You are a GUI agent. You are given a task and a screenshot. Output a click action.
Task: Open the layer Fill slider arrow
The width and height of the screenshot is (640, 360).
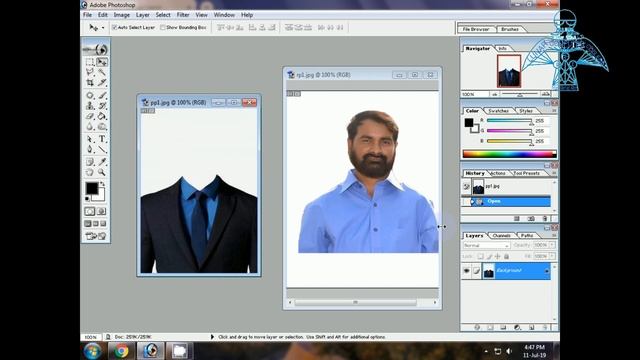pyautogui.click(x=552, y=256)
